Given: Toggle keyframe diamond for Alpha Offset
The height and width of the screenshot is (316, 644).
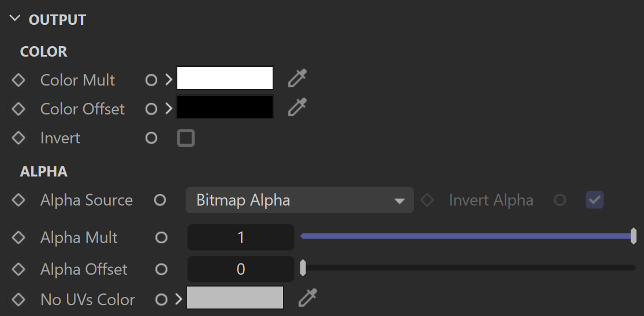Looking at the screenshot, I should click(18, 269).
